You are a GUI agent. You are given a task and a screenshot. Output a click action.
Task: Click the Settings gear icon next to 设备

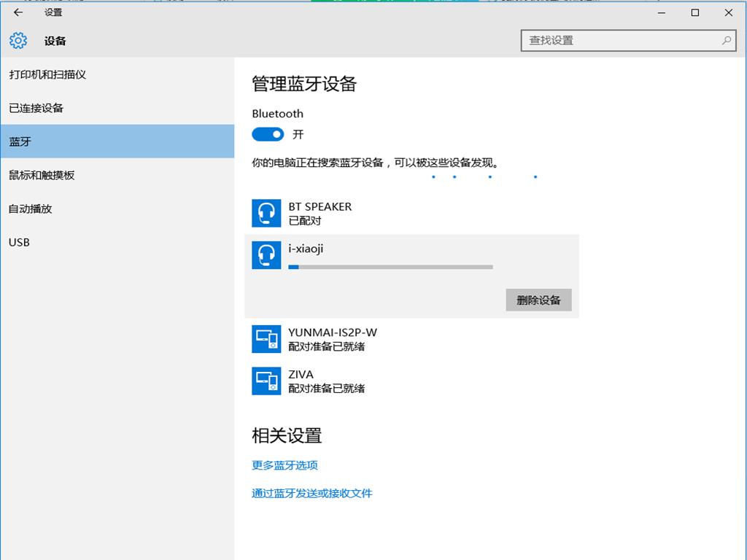[x=18, y=41]
